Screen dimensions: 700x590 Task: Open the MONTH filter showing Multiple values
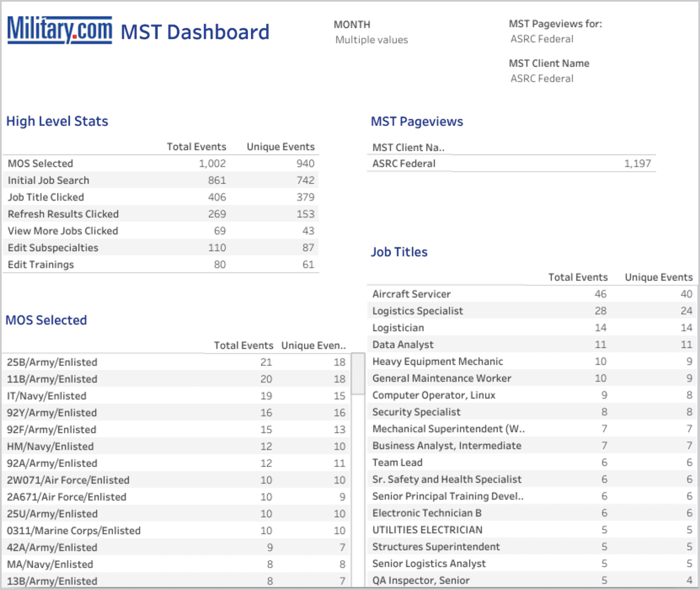(372, 40)
